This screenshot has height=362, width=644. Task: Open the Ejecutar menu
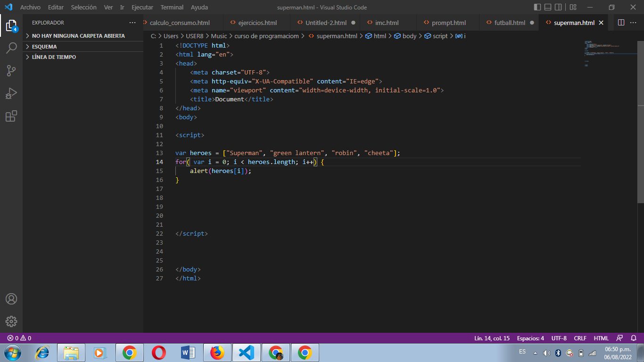tap(142, 7)
